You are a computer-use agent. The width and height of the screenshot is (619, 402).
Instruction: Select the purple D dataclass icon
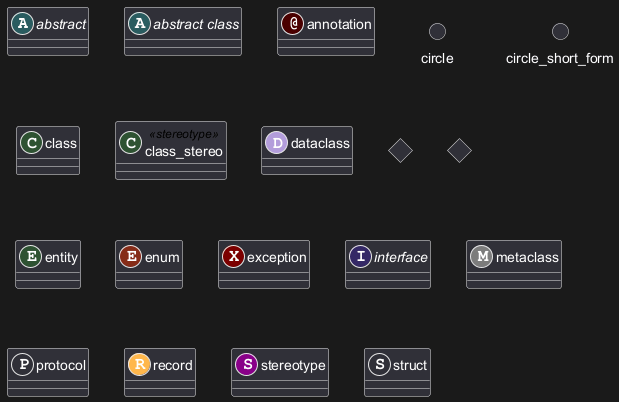(x=277, y=143)
